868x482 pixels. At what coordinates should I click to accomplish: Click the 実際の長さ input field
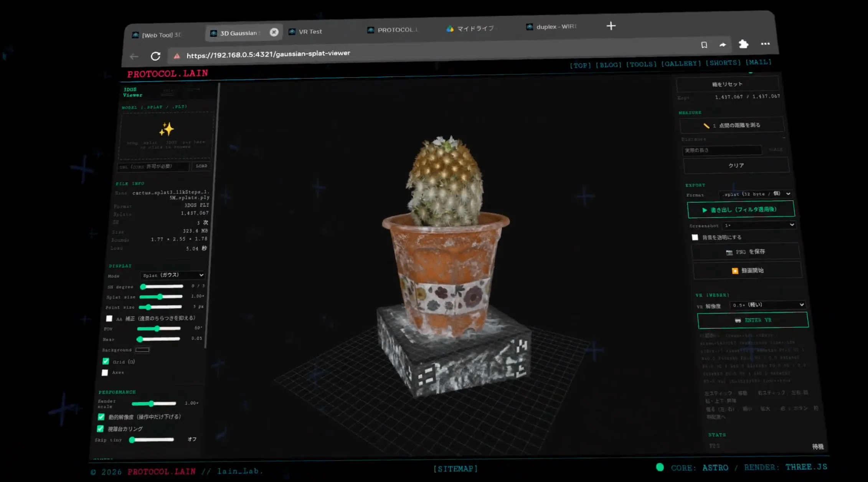(x=722, y=150)
